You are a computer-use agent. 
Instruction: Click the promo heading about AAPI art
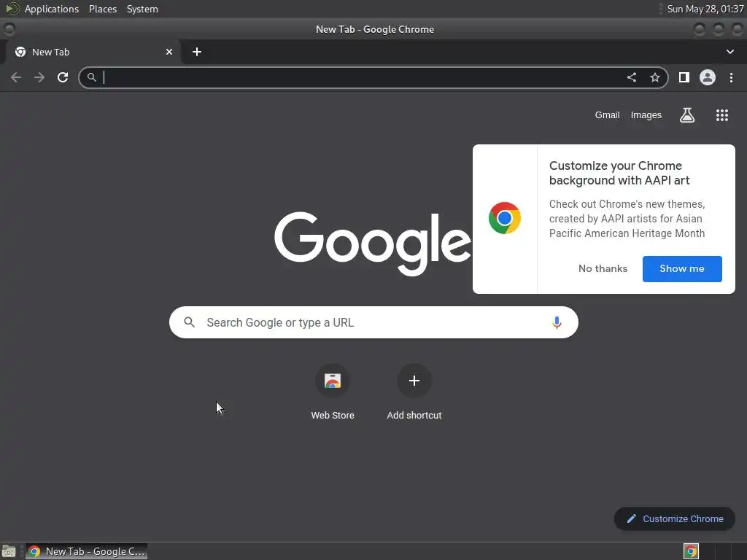click(x=619, y=173)
